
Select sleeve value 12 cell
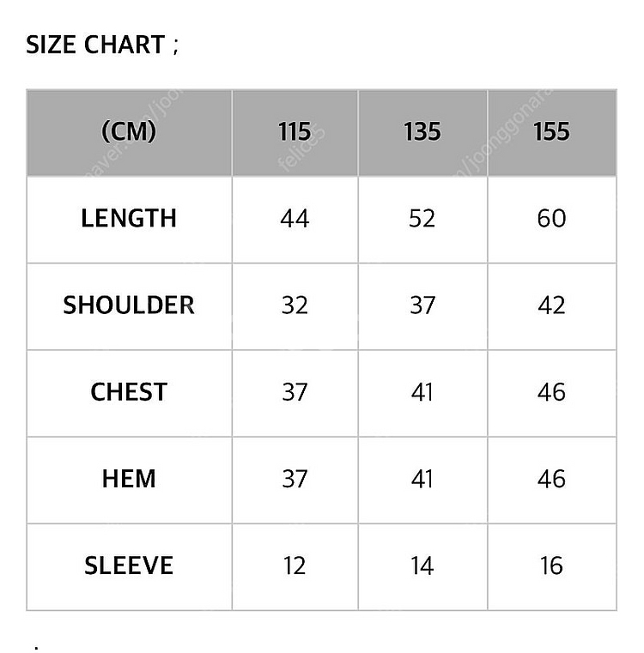[x=295, y=567]
